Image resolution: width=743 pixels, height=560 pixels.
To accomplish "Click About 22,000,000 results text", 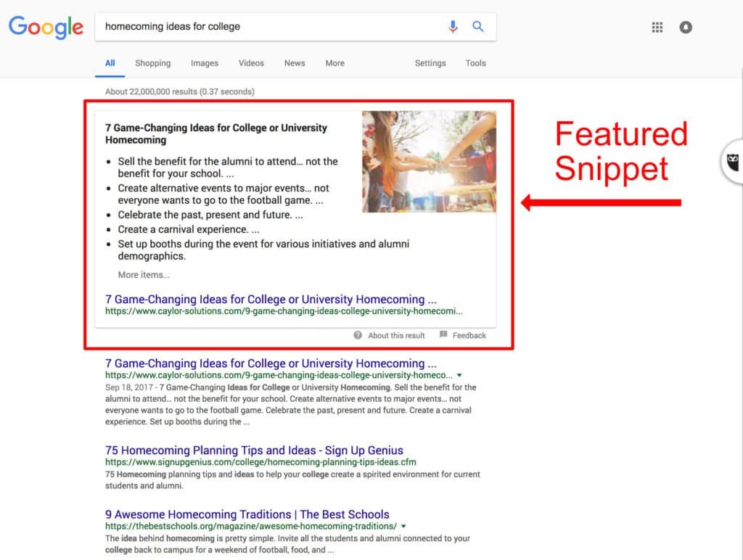I will coord(180,91).
